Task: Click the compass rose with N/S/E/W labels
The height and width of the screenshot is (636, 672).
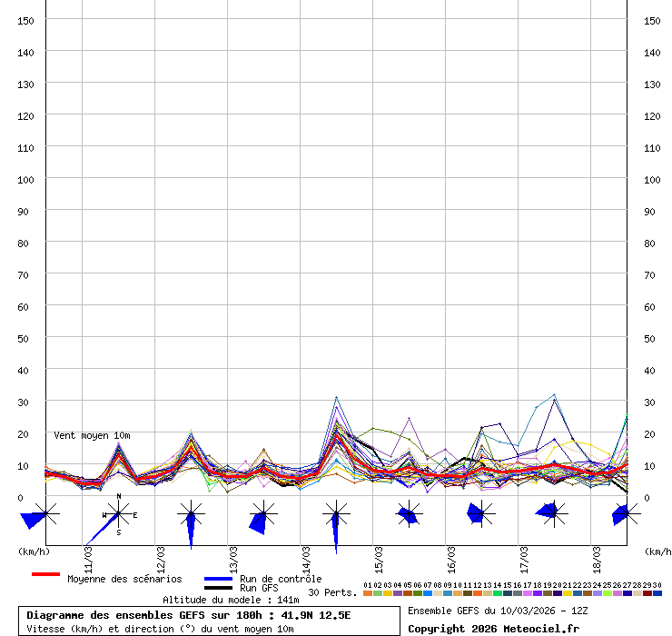Action: pos(118,515)
